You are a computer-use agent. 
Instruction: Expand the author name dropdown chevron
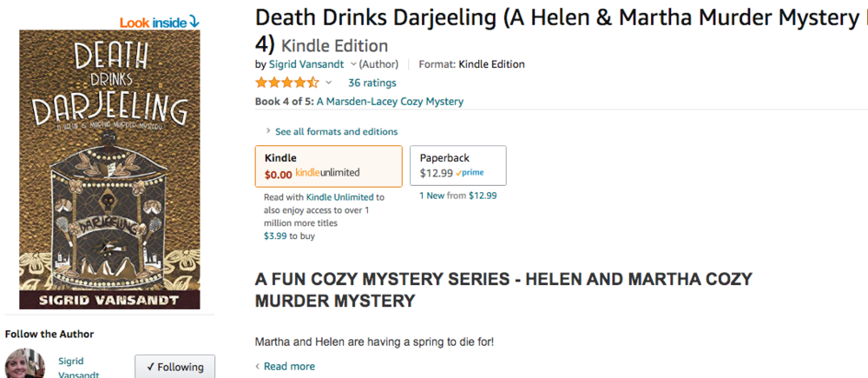click(354, 64)
